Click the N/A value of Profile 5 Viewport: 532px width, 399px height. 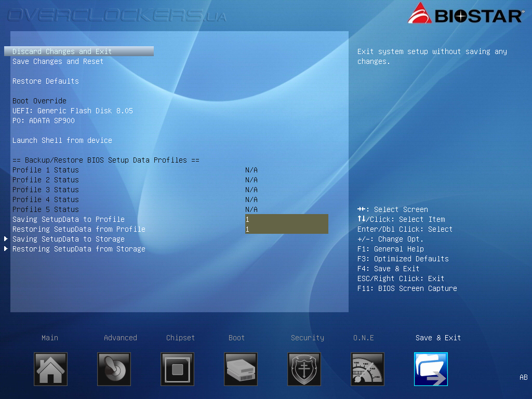coord(251,209)
